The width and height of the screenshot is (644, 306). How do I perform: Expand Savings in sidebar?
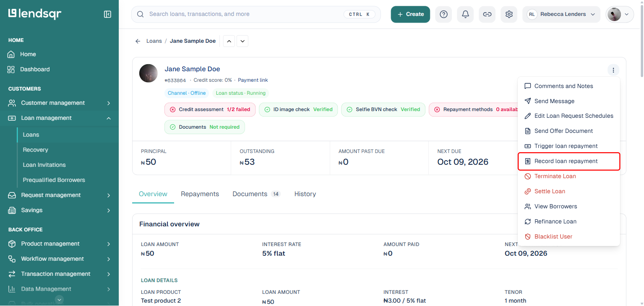(x=59, y=210)
